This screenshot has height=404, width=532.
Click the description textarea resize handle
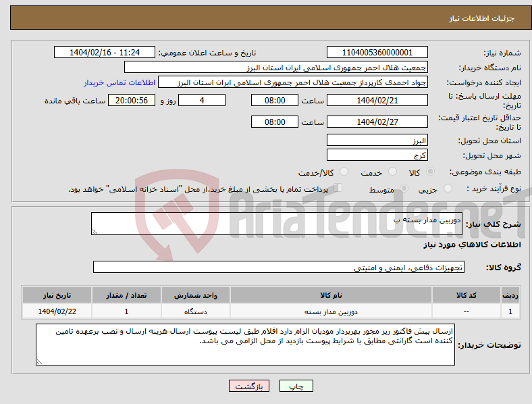[x=95, y=232]
